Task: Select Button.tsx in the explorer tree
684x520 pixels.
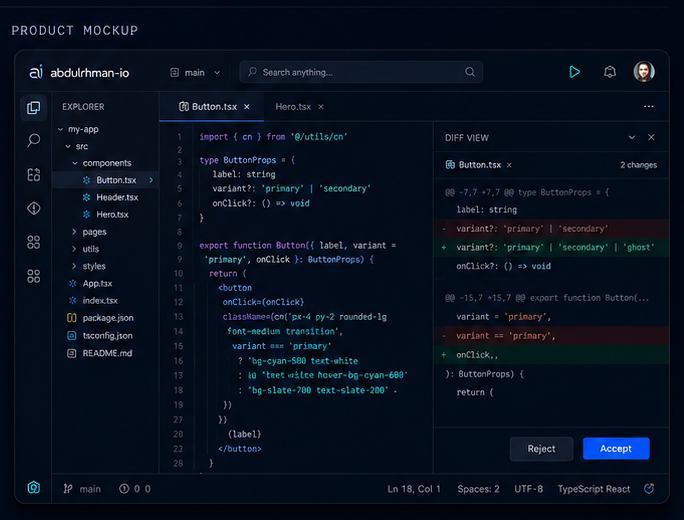Action: pyautogui.click(x=105, y=180)
